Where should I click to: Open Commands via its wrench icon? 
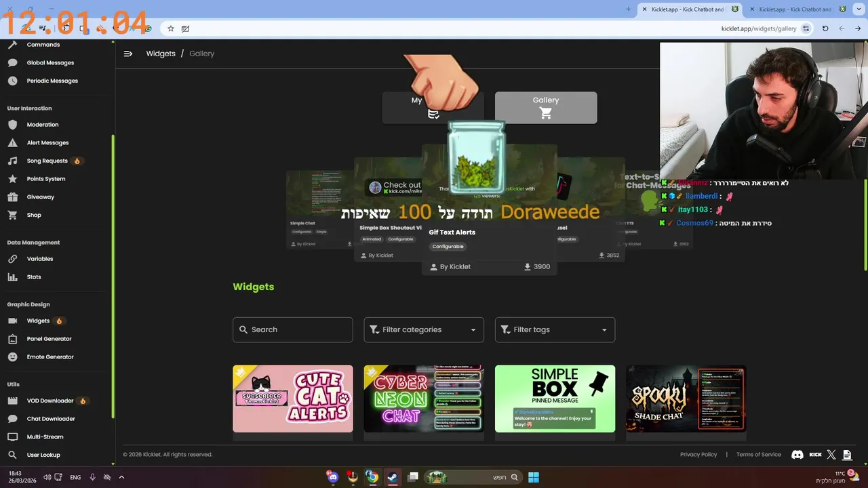coord(12,45)
